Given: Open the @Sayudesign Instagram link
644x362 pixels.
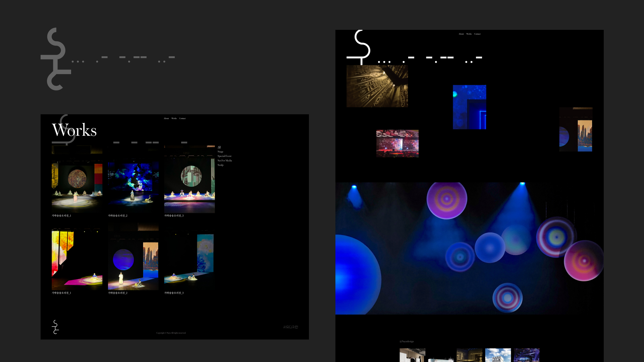Looking at the screenshot, I should coord(407,341).
